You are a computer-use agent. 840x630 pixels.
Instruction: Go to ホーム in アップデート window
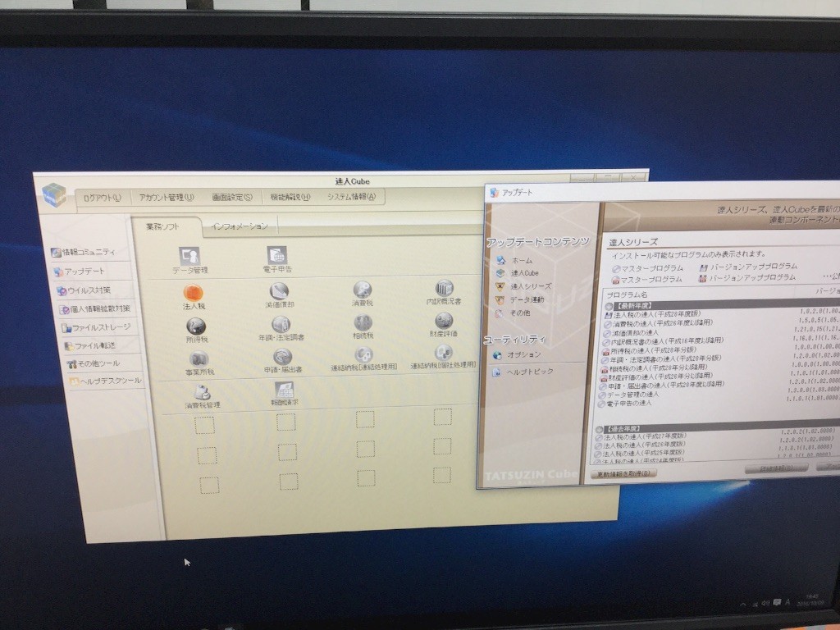[515, 260]
